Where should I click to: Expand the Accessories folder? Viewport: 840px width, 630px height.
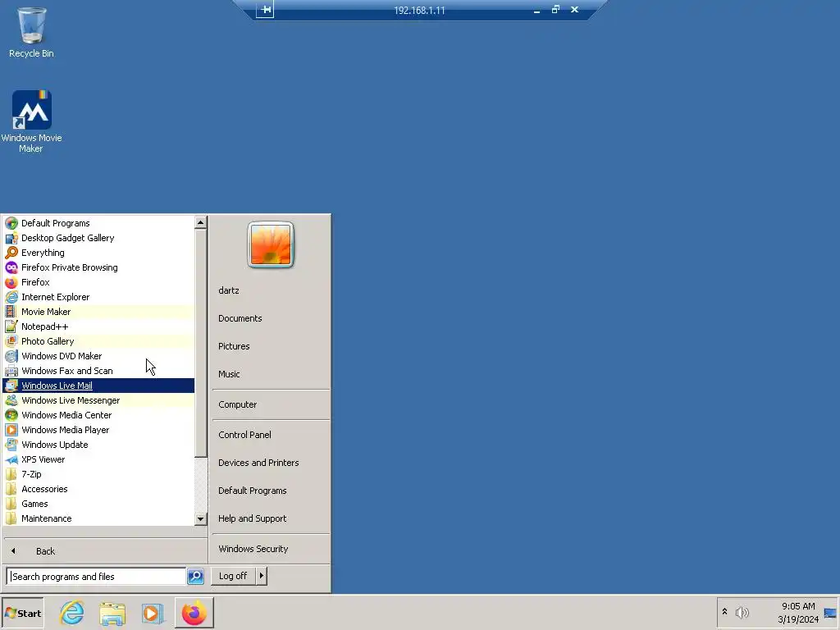pyautogui.click(x=98, y=489)
